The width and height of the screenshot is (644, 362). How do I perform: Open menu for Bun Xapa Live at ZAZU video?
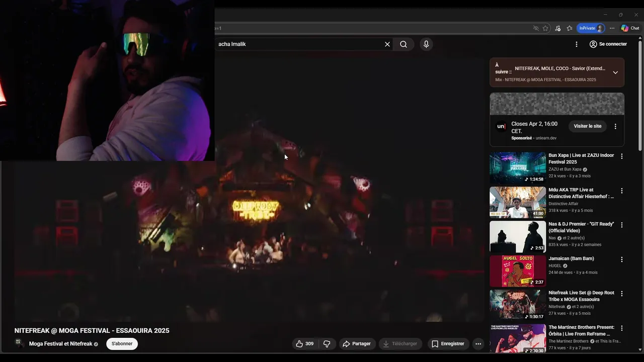(622, 156)
